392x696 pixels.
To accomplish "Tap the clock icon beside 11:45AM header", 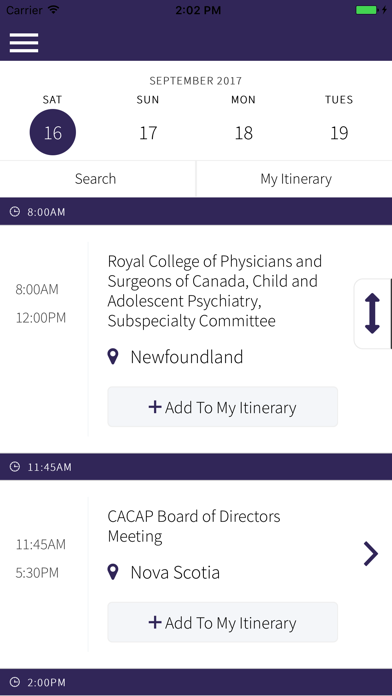I will [x=15, y=467].
